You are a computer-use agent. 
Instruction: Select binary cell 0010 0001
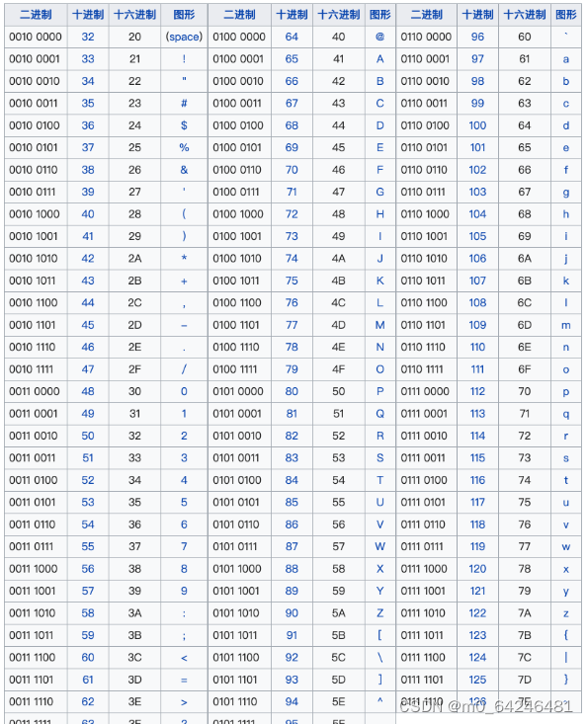(35, 58)
